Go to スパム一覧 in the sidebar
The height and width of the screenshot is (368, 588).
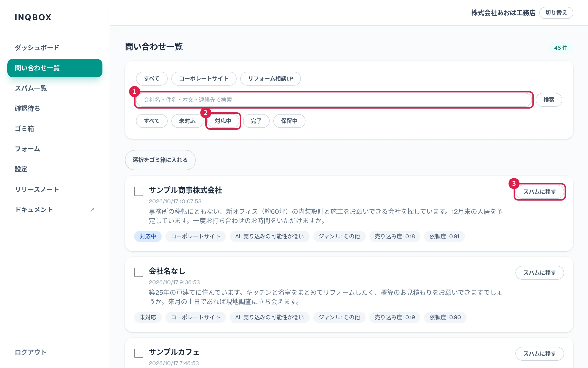click(x=55, y=88)
